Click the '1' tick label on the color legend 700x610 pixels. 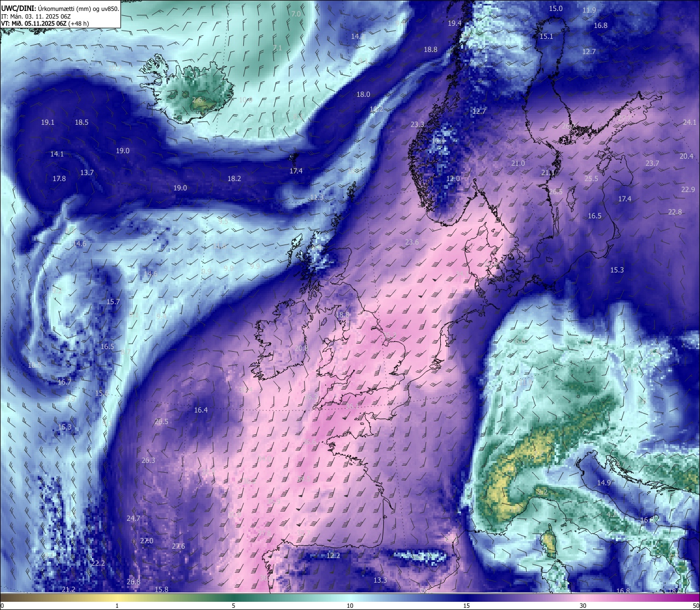click(x=117, y=606)
